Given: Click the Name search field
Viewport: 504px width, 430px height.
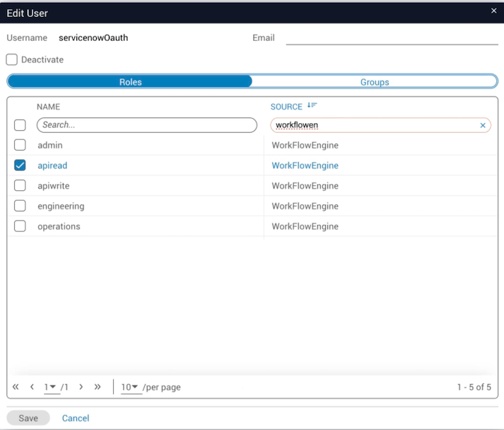Looking at the screenshot, I should click(147, 125).
